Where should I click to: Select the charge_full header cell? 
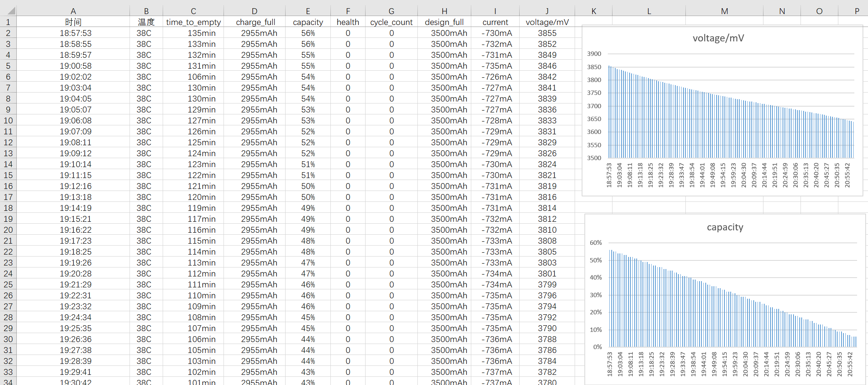pos(255,22)
